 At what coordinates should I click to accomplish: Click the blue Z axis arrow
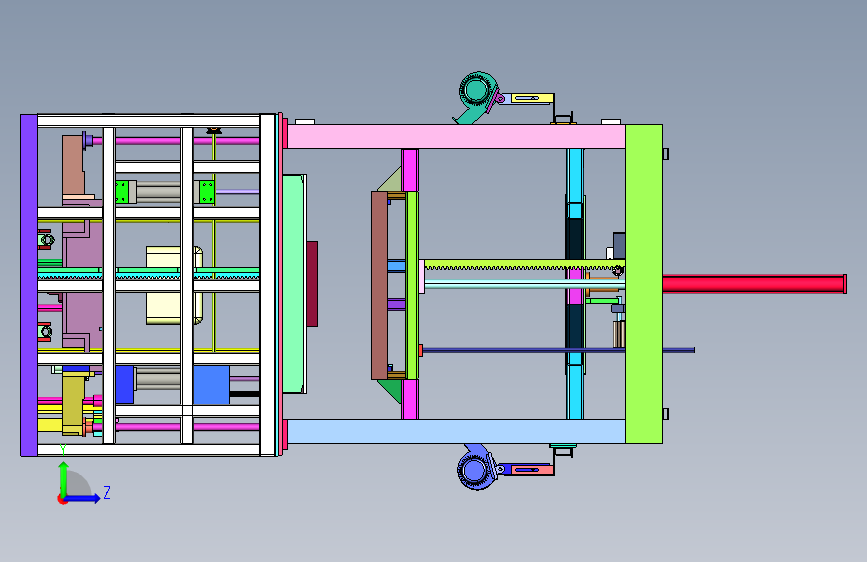(82, 498)
